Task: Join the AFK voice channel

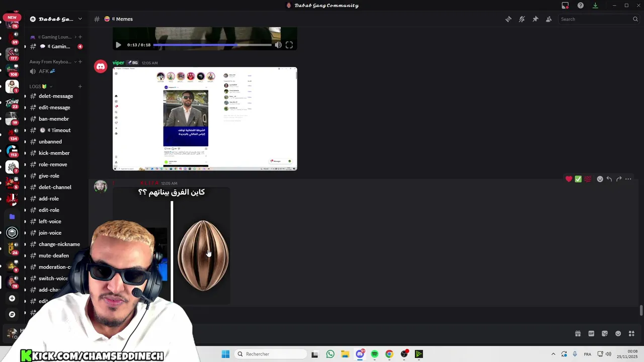Action: pos(55,71)
